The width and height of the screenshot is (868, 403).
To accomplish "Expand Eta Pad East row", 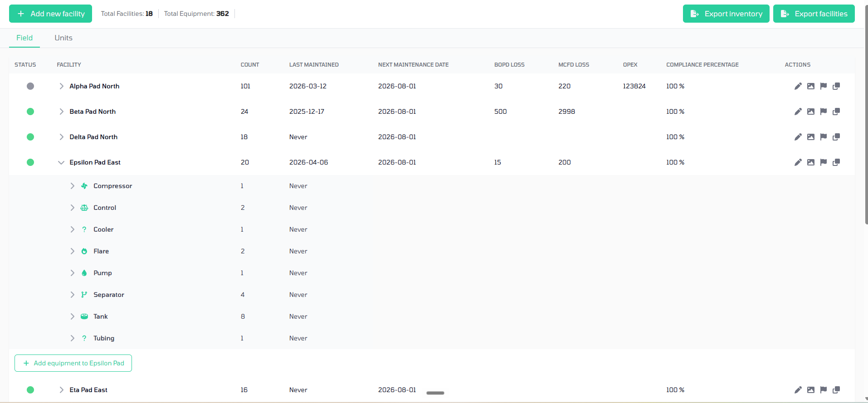I will coord(61,390).
